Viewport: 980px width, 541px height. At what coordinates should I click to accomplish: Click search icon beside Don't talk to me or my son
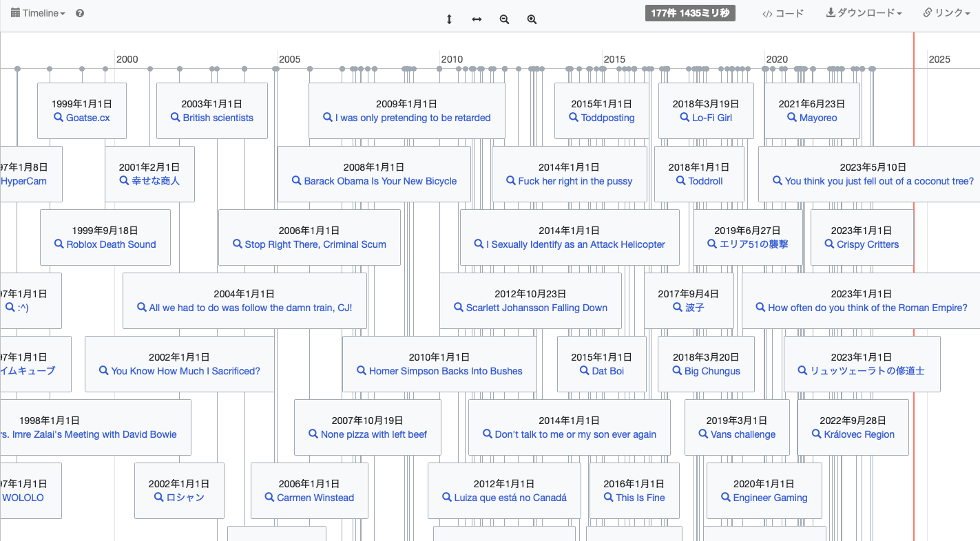pyautogui.click(x=488, y=434)
